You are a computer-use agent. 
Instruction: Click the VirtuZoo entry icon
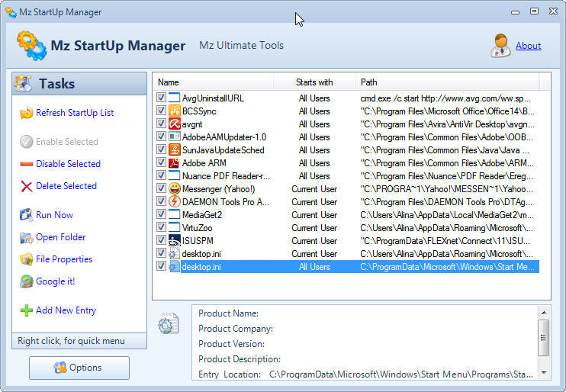coord(175,228)
